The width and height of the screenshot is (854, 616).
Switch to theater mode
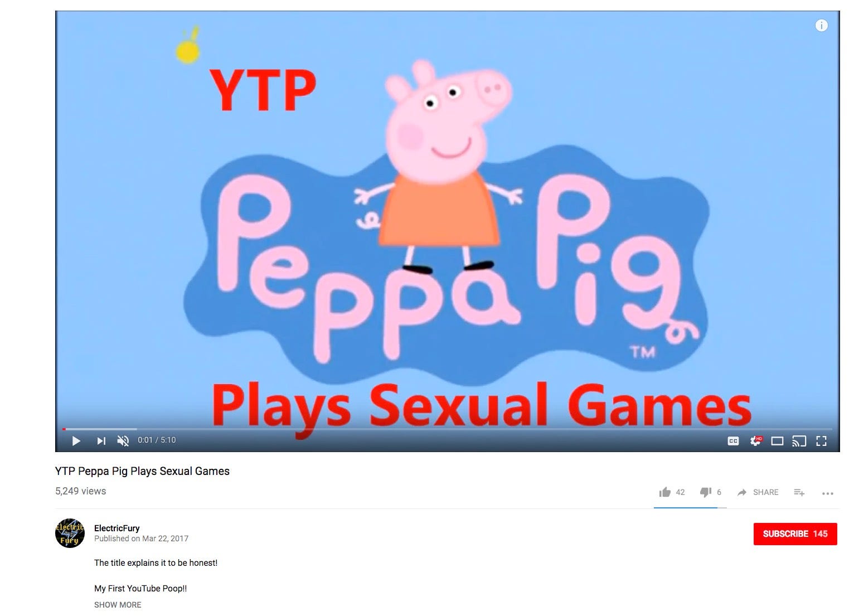777,441
